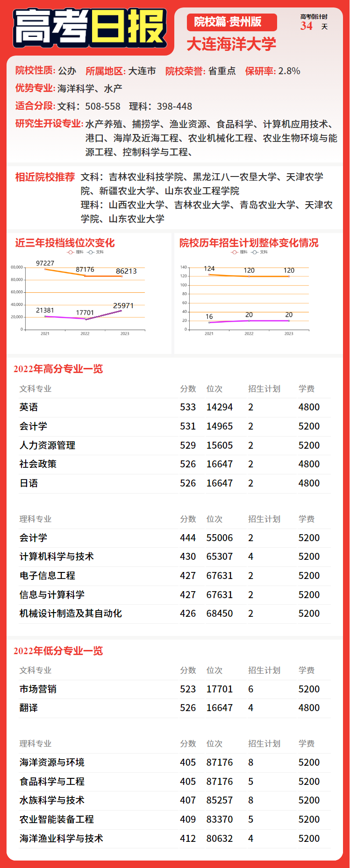The height and width of the screenshot is (868, 350).
Task: Click rank 83370 for 农业智能装备工程
Action: point(220,819)
